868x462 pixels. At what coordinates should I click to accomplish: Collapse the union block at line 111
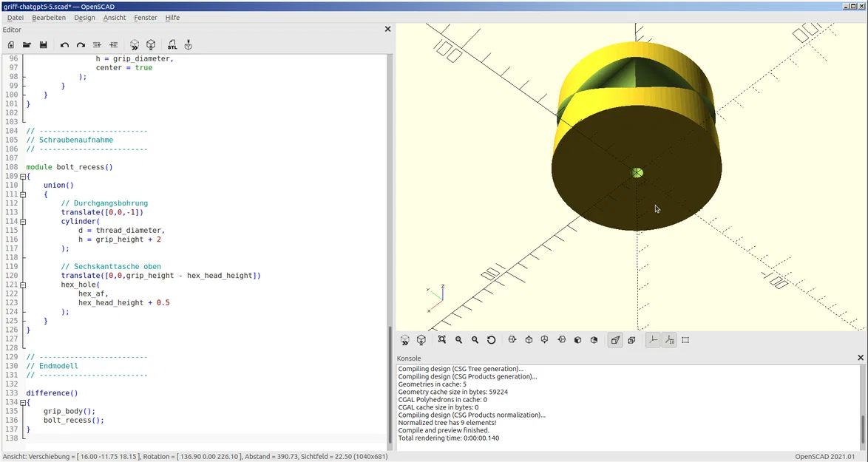point(23,194)
